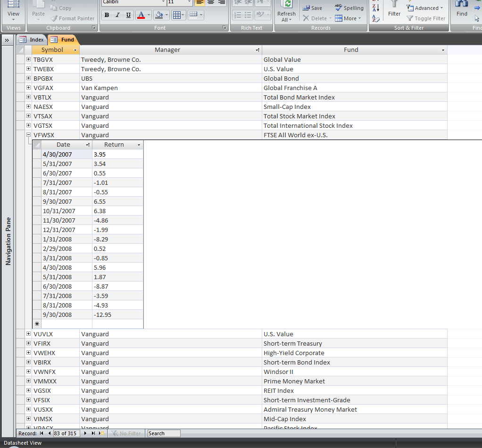The height and width of the screenshot is (448, 482).
Task: Open the Symbol column filter dropdown
Action: coord(75,50)
